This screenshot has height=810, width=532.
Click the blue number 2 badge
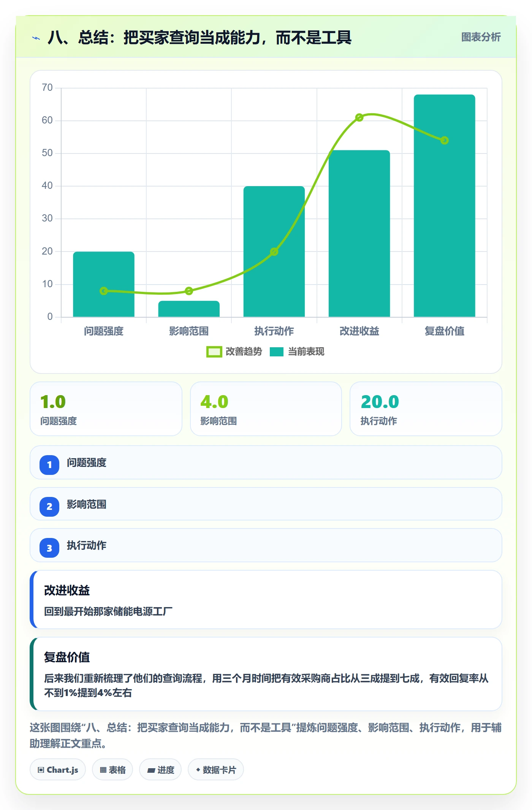tap(49, 506)
